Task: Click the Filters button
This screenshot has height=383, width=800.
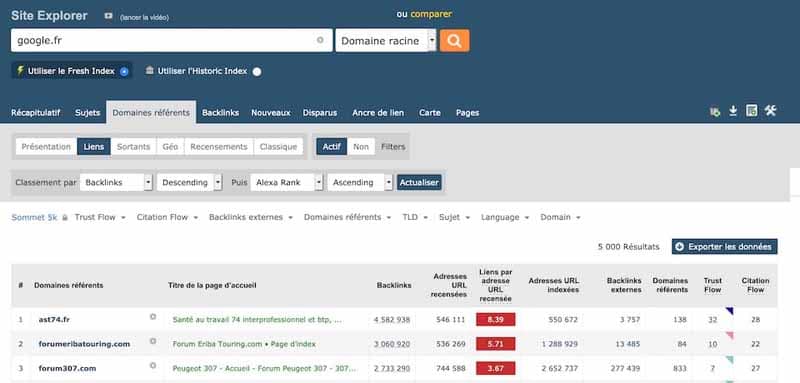Action: tap(393, 146)
